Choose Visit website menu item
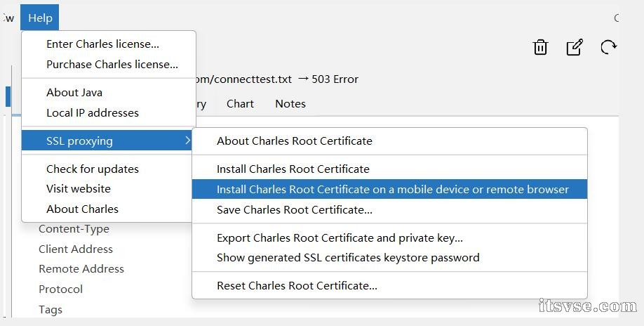Screen dimensions: 644x326 [107, 189]
